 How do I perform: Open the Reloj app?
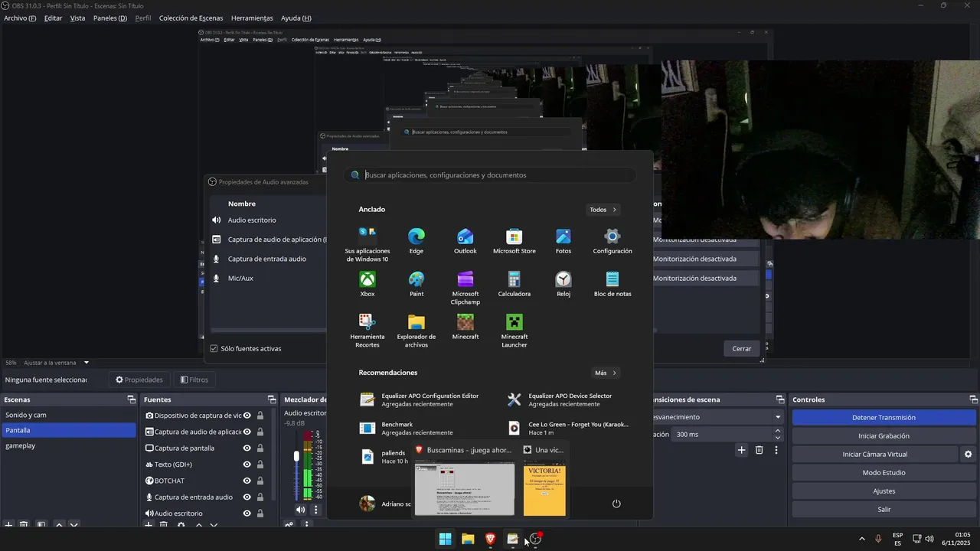click(563, 283)
